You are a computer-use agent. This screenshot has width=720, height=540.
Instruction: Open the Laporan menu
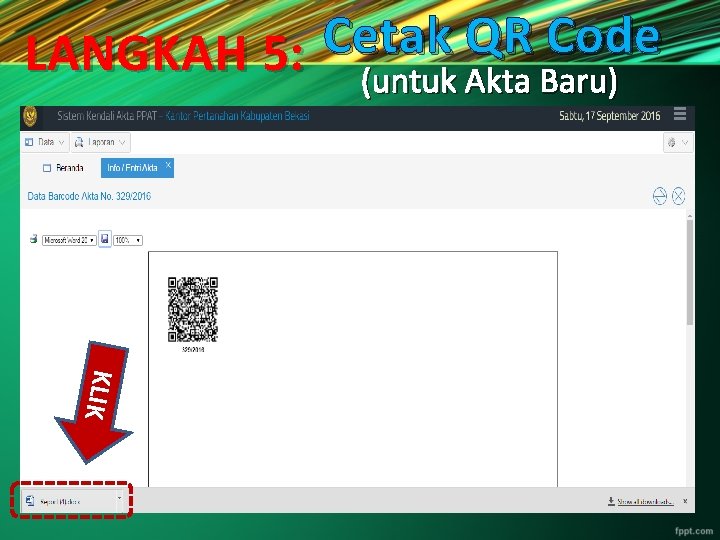[101, 142]
